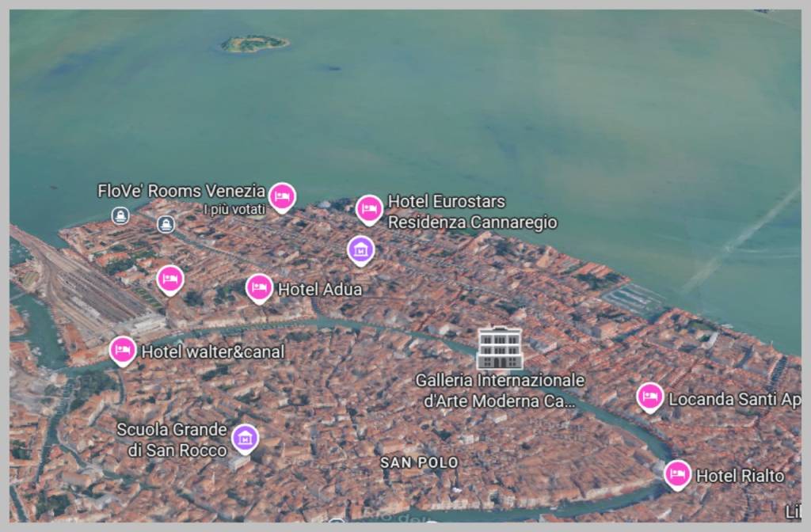Image resolution: width=811 pixels, height=532 pixels.
Task: Select the Hotel Adua pink pin
Action: point(259,287)
